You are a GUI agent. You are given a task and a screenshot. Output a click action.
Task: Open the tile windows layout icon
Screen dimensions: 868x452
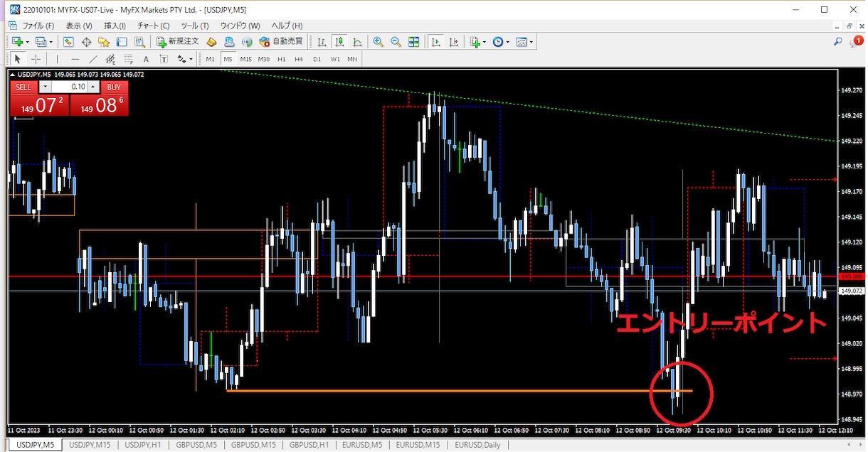413,42
